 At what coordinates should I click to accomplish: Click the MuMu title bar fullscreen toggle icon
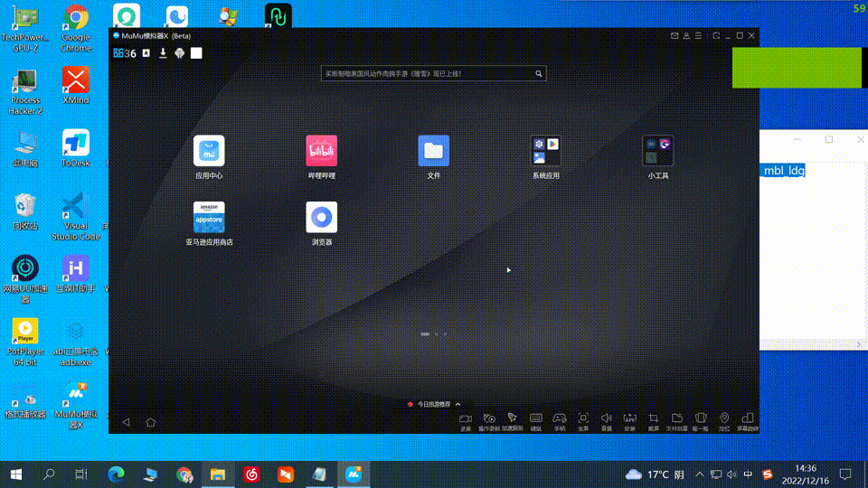click(716, 36)
